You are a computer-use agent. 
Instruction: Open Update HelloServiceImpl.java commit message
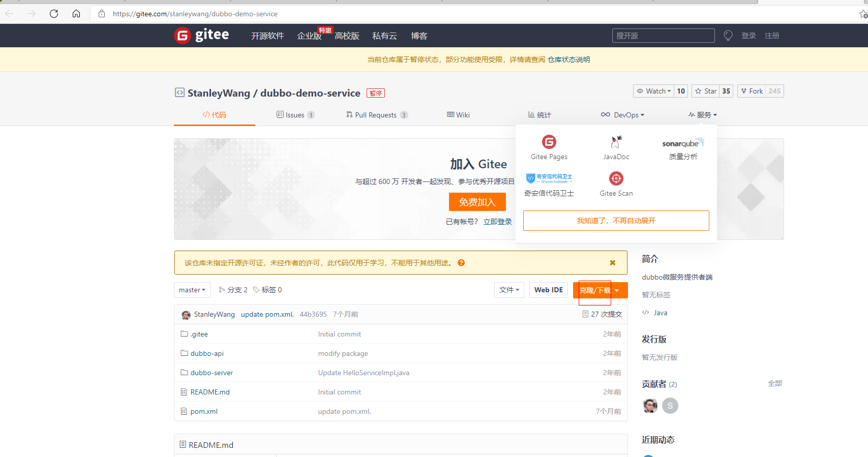click(364, 373)
